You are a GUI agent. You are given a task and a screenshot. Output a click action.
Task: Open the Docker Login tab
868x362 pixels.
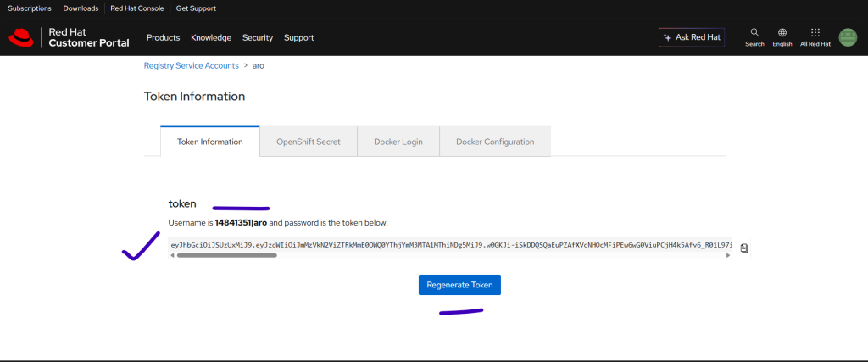[398, 142]
